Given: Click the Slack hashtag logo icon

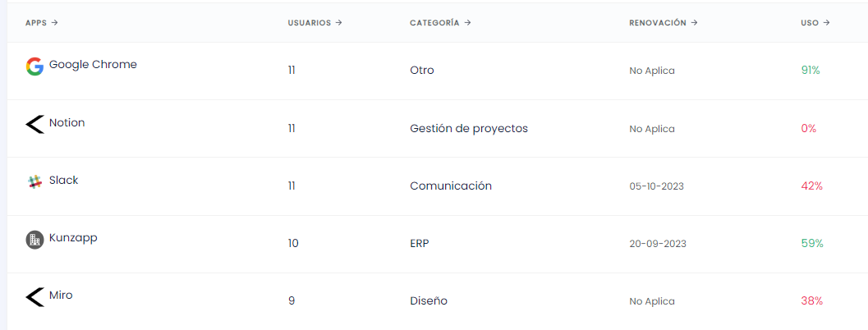Looking at the screenshot, I should tap(34, 182).
